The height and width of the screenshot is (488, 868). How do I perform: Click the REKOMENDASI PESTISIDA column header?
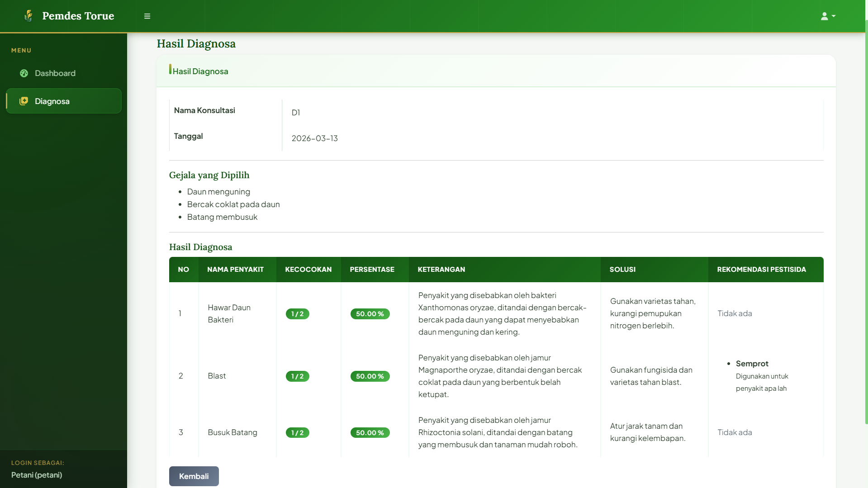click(761, 270)
